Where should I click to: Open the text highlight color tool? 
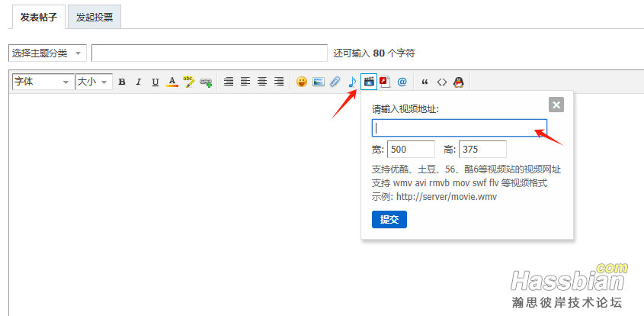coord(189,82)
